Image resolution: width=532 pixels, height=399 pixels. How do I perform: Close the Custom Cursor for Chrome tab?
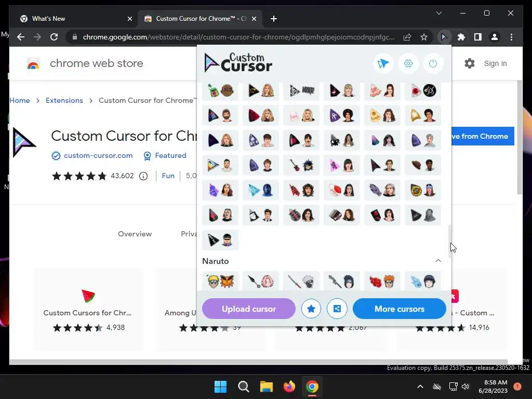coord(254,19)
